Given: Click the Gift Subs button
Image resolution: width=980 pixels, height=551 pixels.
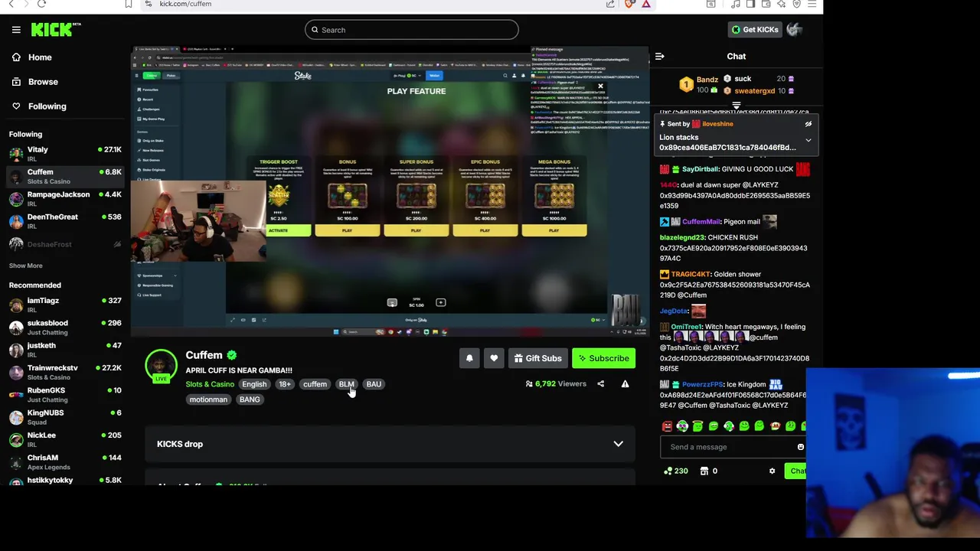Looking at the screenshot, I should [x=538, y=358].
